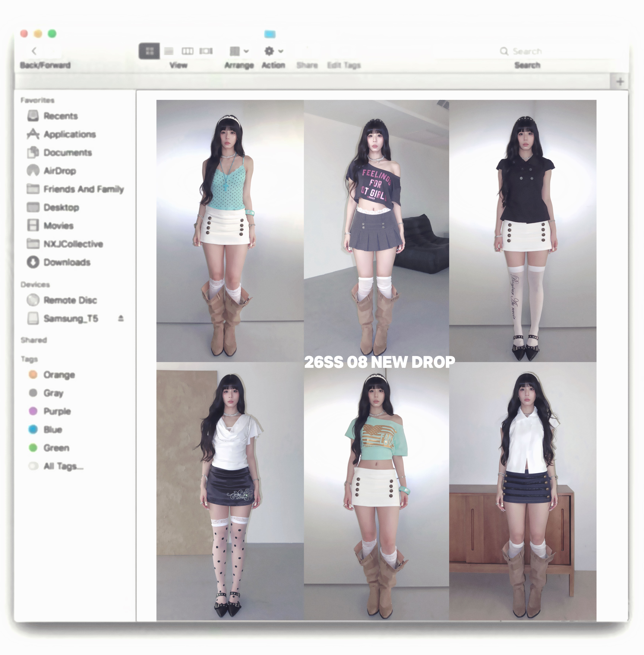
Task: Filter by the Gray tag
Action: [53, 393]
